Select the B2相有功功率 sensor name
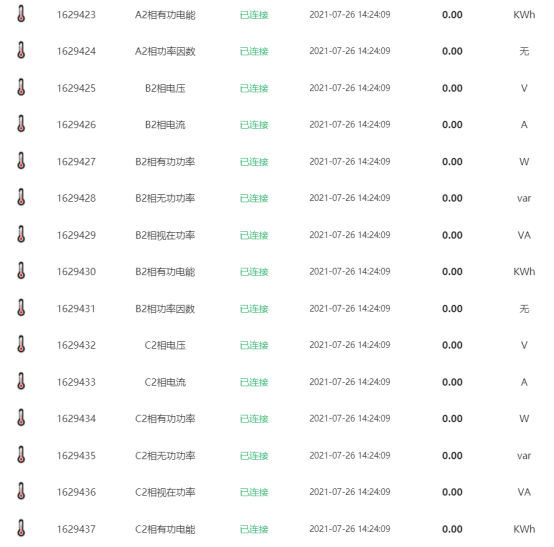The height and width of the screenshot is (547, 554). pyautogui.click(x=165, y=162)
